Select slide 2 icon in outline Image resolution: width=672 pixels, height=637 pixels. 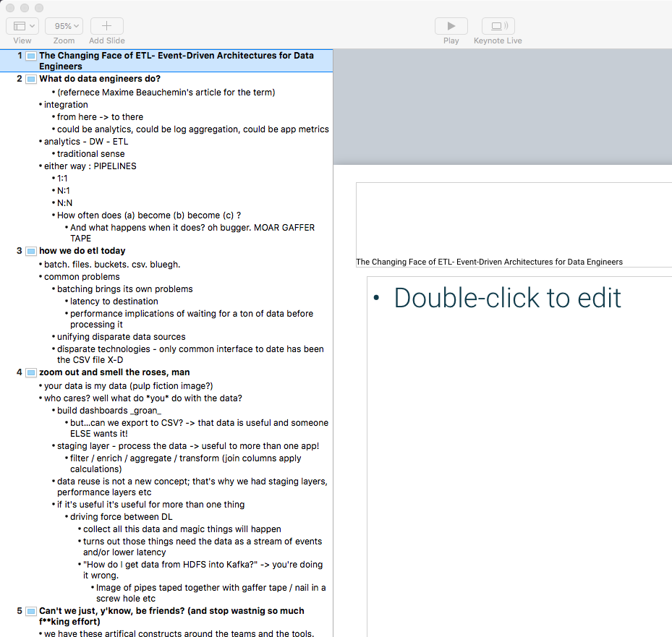coord(31,79)
